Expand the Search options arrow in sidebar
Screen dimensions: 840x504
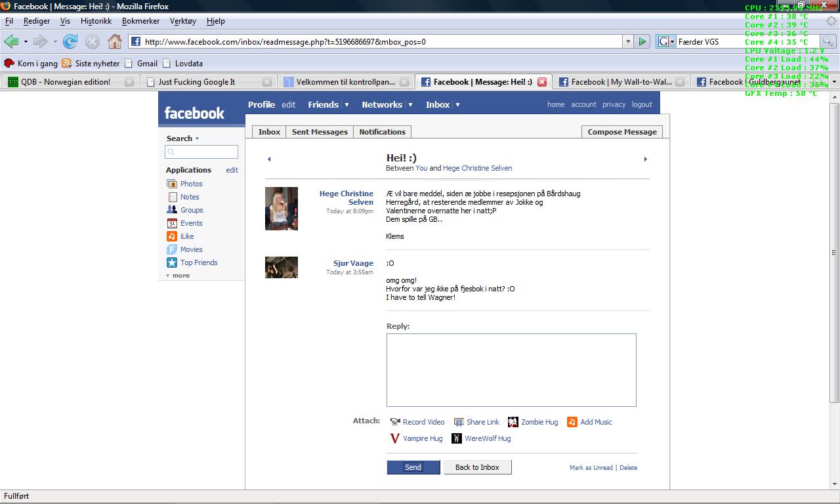click(x=197, y=139)
